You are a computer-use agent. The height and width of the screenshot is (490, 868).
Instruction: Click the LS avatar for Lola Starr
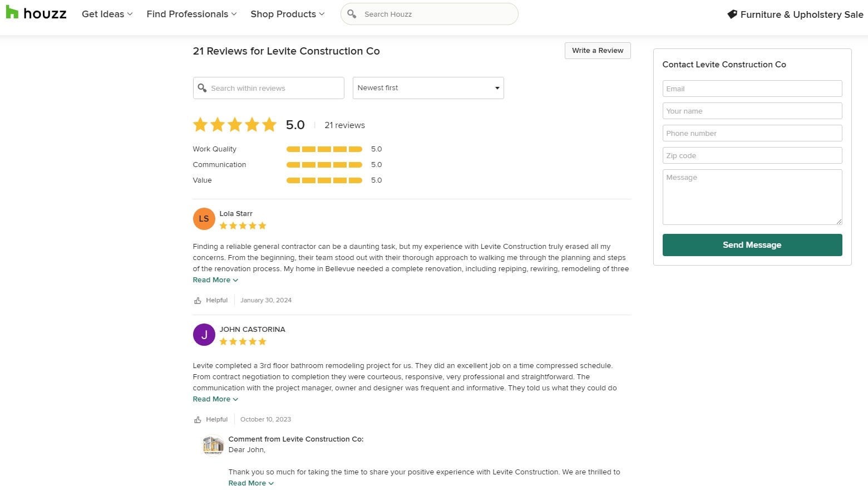click(204, 219)
